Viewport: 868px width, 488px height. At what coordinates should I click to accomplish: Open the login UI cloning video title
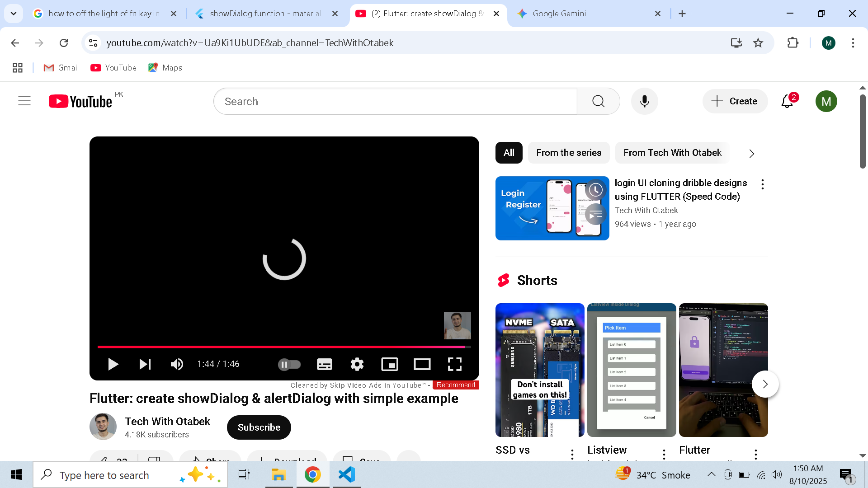[x=681, y=190]
